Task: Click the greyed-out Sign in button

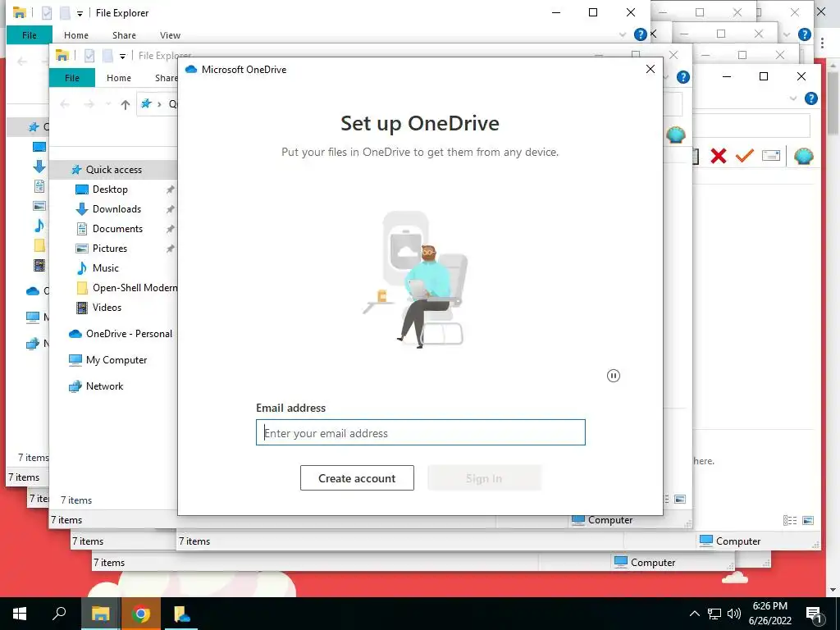Action: [x=484, y=478]
